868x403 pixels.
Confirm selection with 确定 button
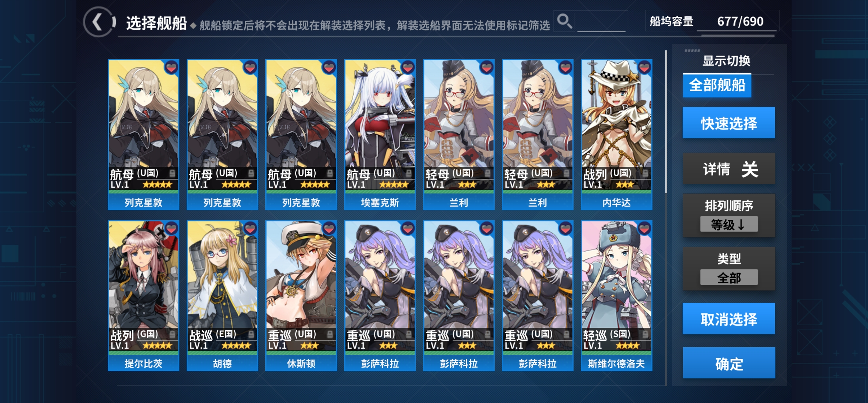point(729,363)
